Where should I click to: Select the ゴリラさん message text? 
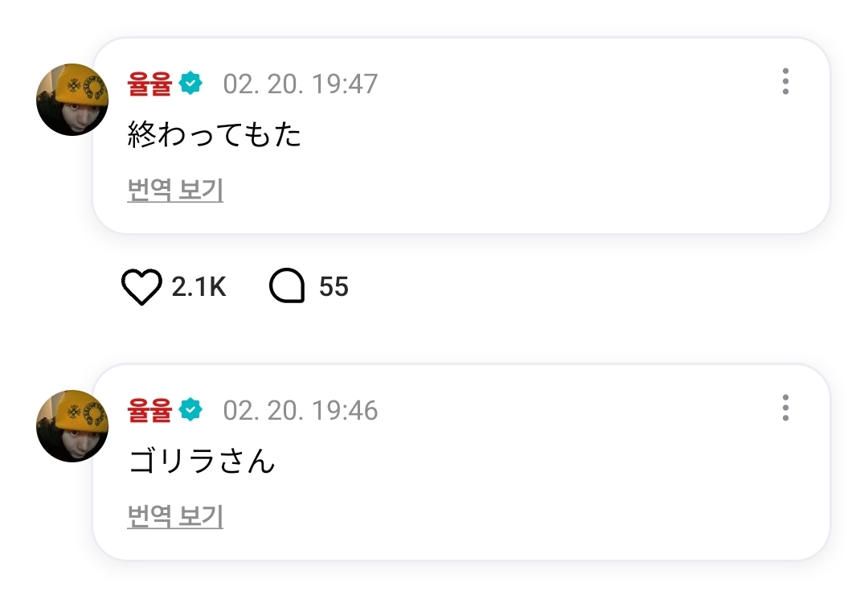coord(202,462)
